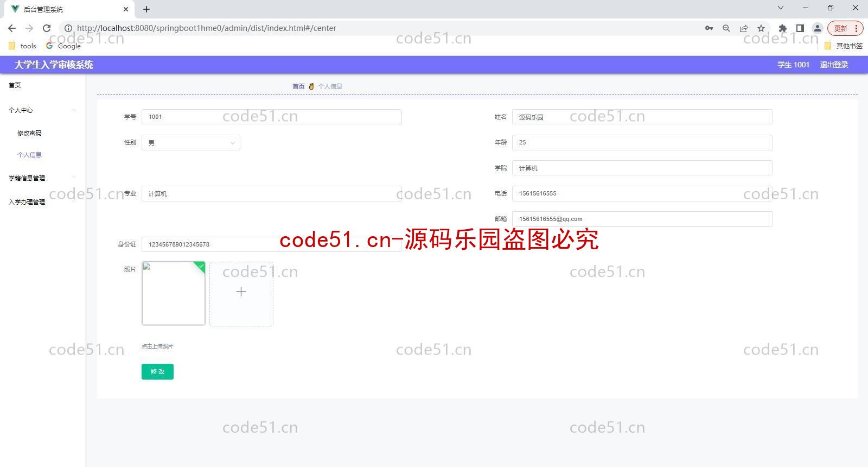The image size is (868, 467).
Task: Open the 其他书签 folder
Action: coord(844,46)
